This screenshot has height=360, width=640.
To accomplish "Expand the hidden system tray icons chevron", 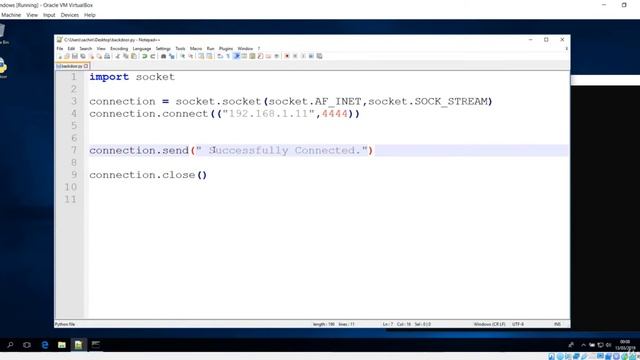I will [x=583, y=345].
